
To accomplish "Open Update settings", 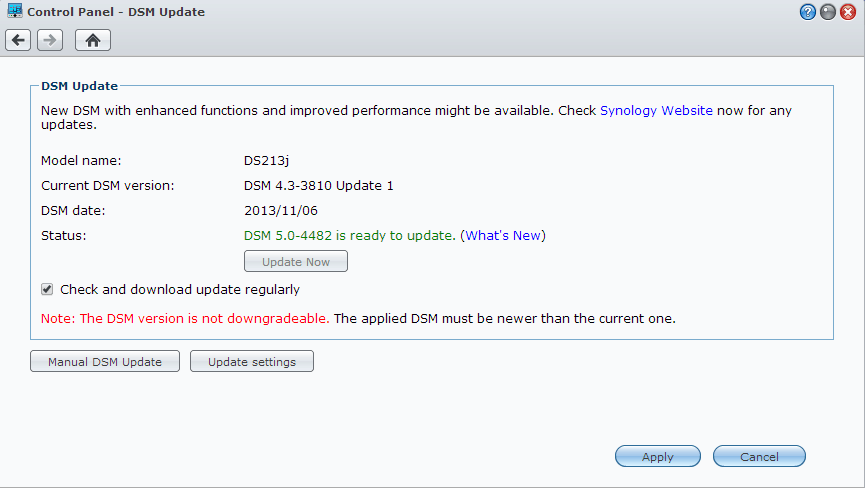I will click(x=252, y=362).
